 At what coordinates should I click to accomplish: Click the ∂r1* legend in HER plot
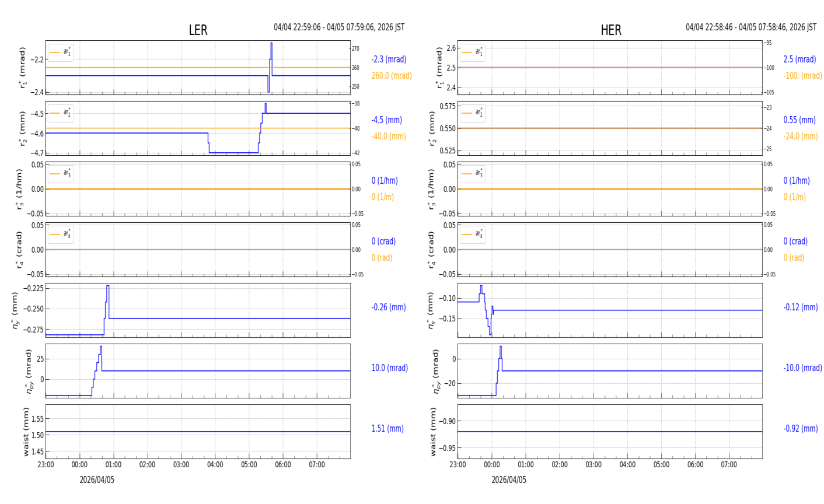click(473, 52)
